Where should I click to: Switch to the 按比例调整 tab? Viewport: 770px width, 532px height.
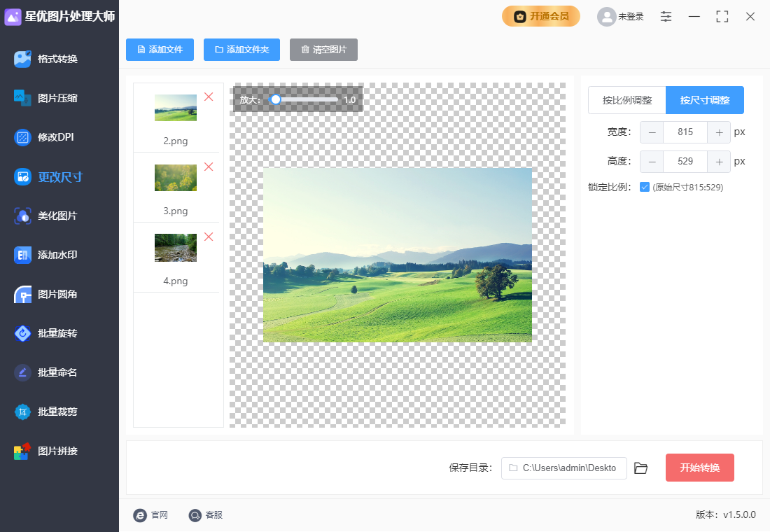(627, 100)
